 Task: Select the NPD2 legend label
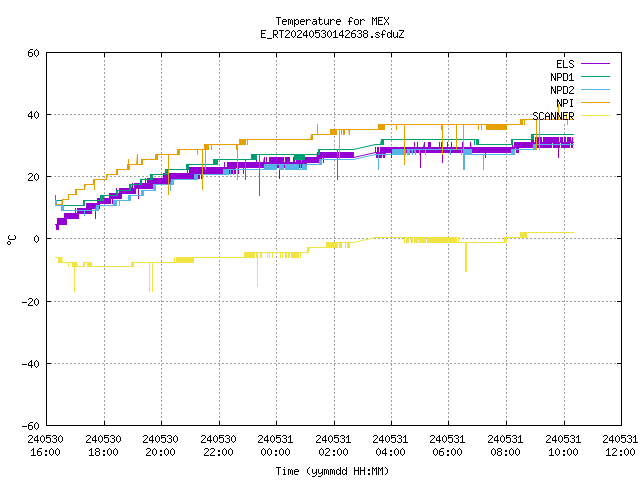click(562, 90)
